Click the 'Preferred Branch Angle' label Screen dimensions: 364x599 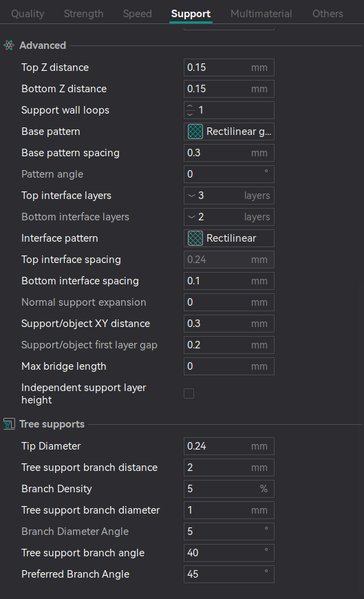coord(75,574)
